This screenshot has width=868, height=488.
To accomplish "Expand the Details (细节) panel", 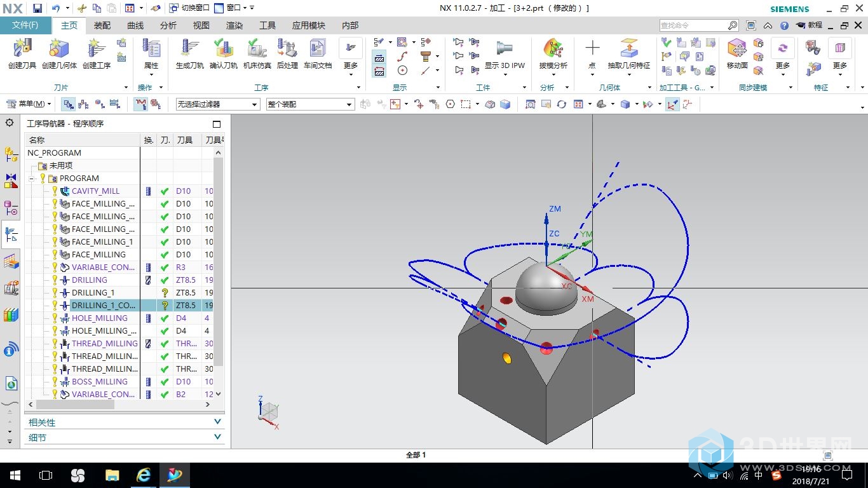I will coord(218,437).
